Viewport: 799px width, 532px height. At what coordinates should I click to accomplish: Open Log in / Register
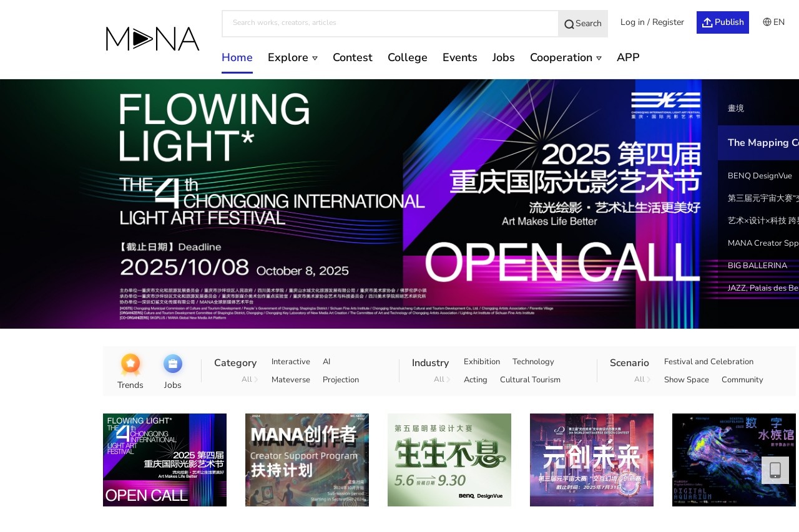click(652, 22)
